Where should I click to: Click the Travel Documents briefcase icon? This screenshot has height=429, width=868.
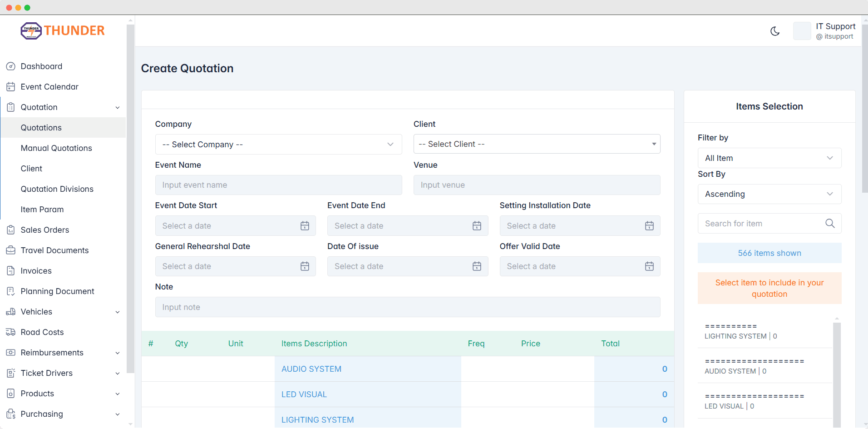point(11,250)
